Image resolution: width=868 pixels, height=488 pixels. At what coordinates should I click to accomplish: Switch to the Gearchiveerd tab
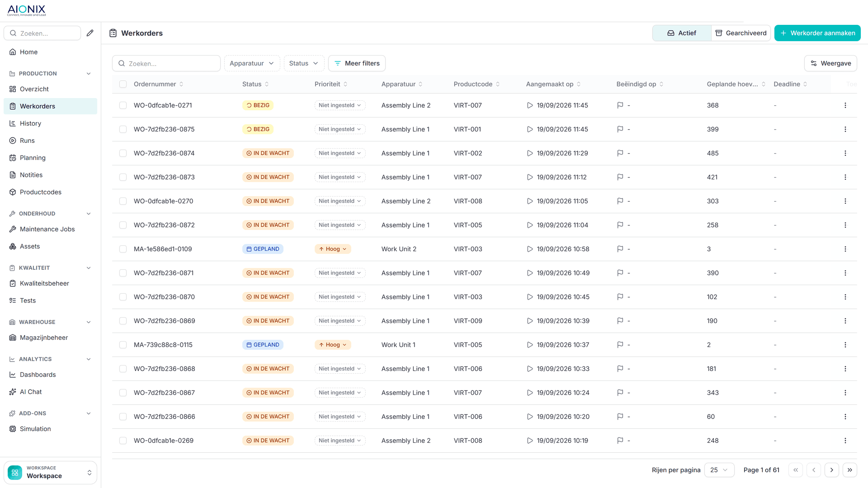pyautogui.click(x=741, y=33)
